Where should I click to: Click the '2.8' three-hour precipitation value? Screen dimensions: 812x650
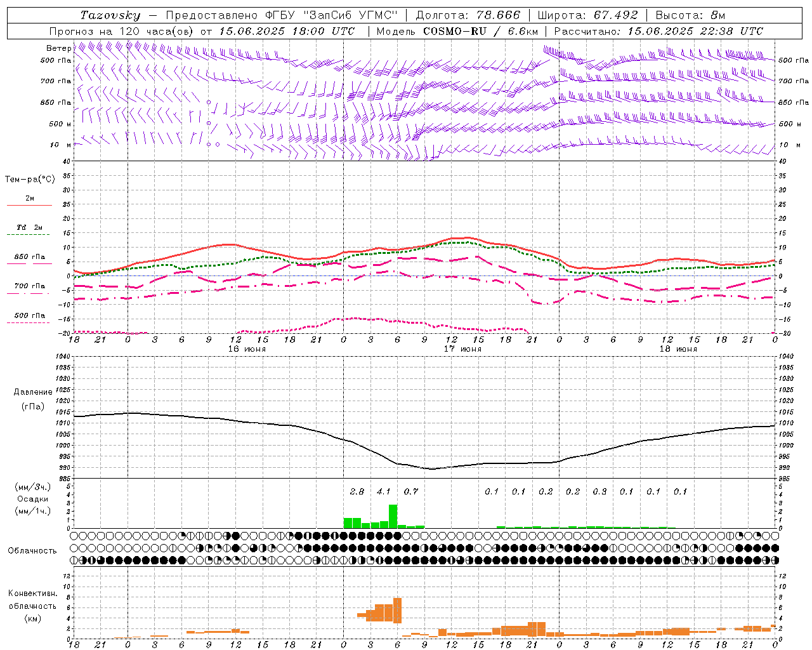point(357,491)
